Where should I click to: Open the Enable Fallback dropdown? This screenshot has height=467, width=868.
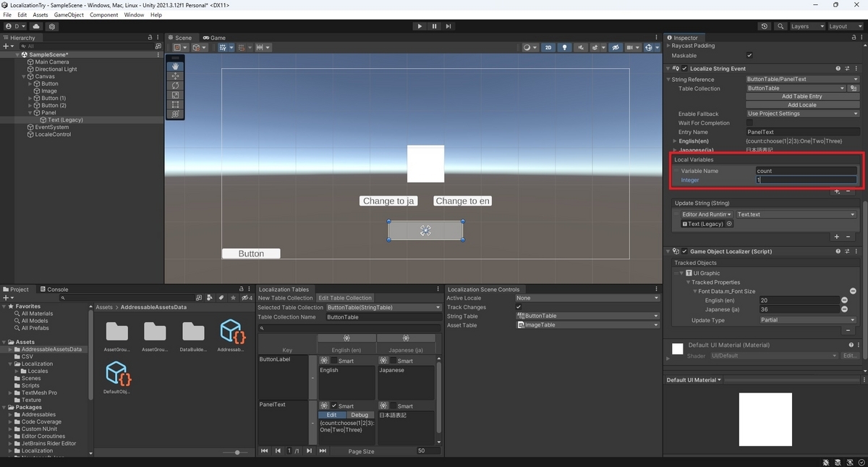click(803, 114)
